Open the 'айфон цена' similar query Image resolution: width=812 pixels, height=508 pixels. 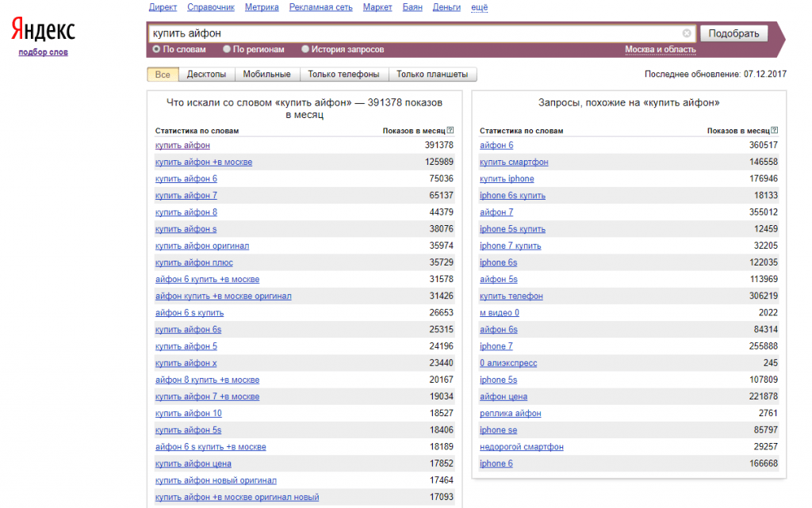point(504,397)
